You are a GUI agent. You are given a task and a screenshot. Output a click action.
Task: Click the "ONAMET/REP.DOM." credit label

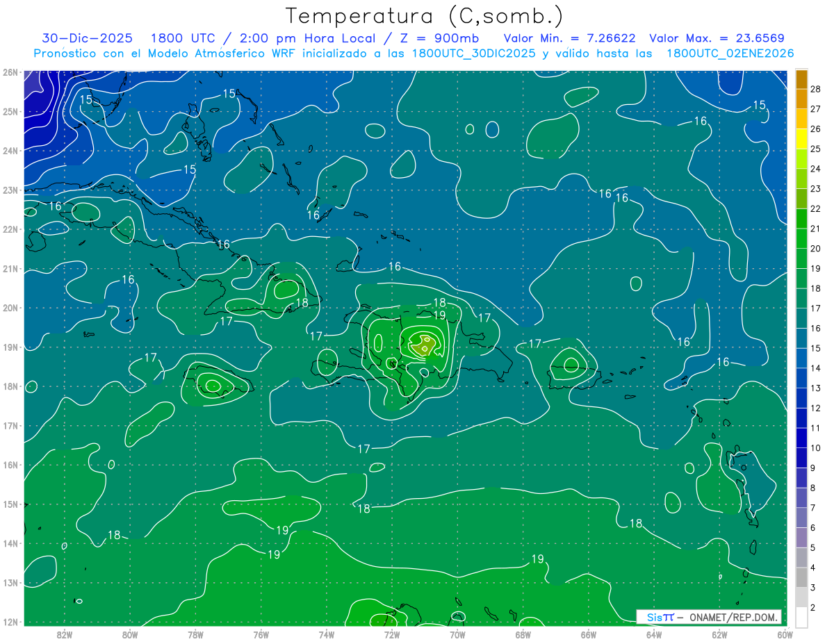734,617
